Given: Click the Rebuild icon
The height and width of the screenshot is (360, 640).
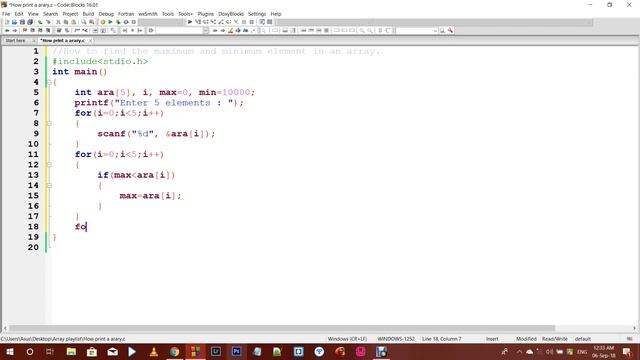Looking at the screenshot, I should coord(126,22).
